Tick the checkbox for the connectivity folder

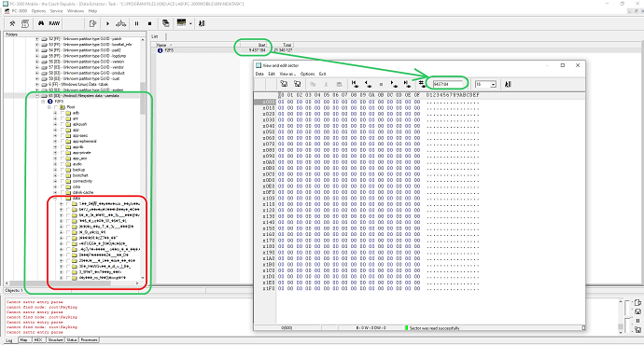[63, 181]
